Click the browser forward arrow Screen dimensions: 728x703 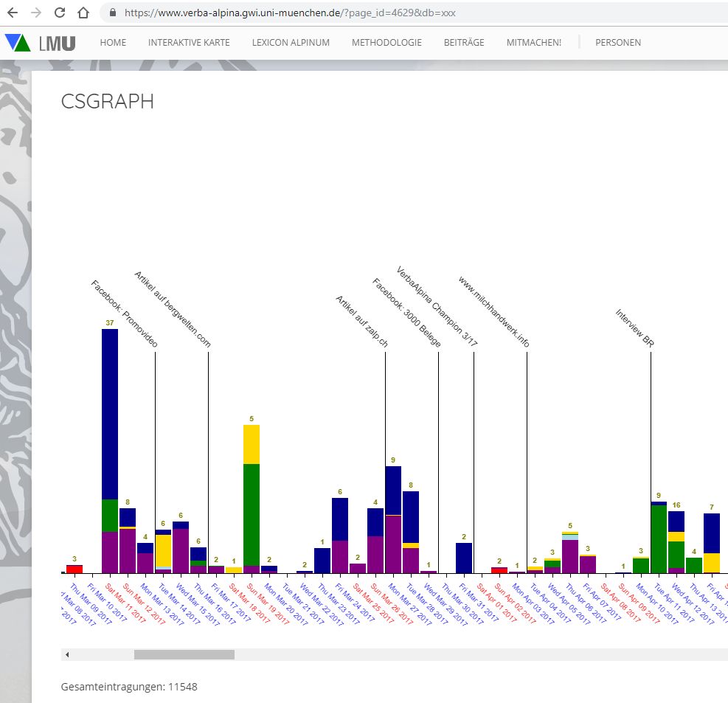tap(36, 13)
